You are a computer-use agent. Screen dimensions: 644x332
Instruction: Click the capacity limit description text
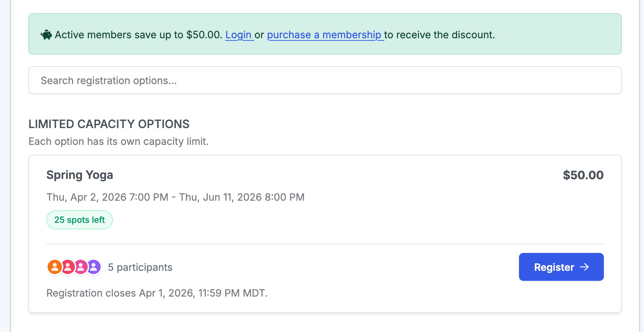pos(119,141)
